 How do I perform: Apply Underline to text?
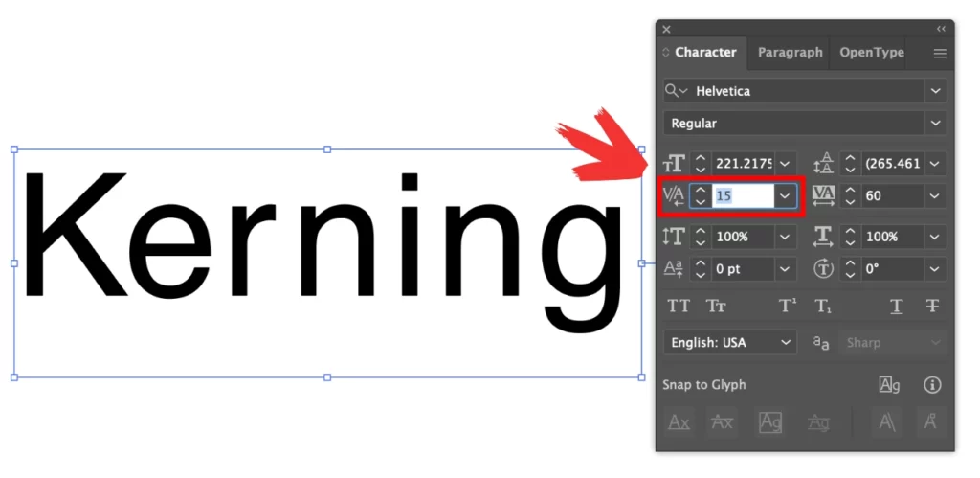pyautogui.click(x=896, y=307)
